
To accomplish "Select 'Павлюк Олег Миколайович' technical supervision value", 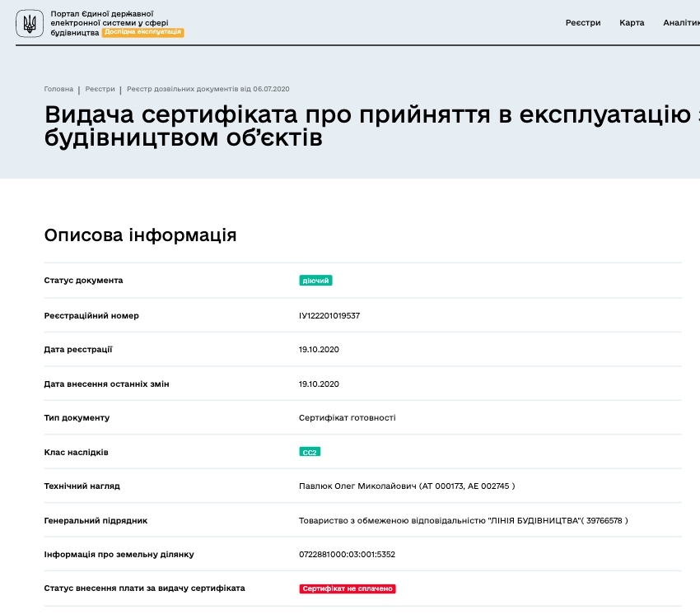I will (x=407, y=486).
